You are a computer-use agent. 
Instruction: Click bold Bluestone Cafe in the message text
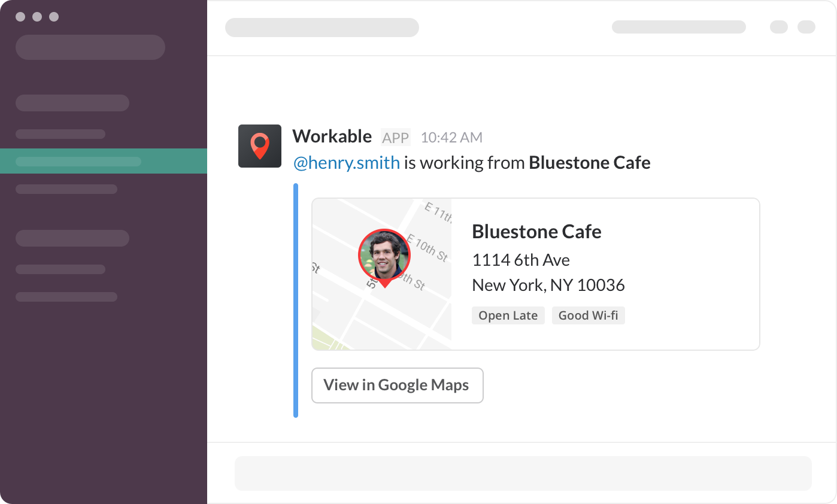589,163
